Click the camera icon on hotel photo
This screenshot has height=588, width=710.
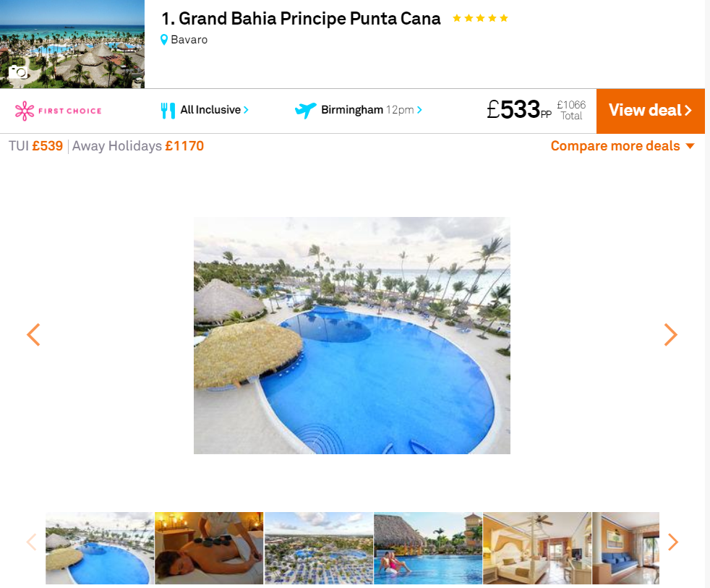(18, 72)
